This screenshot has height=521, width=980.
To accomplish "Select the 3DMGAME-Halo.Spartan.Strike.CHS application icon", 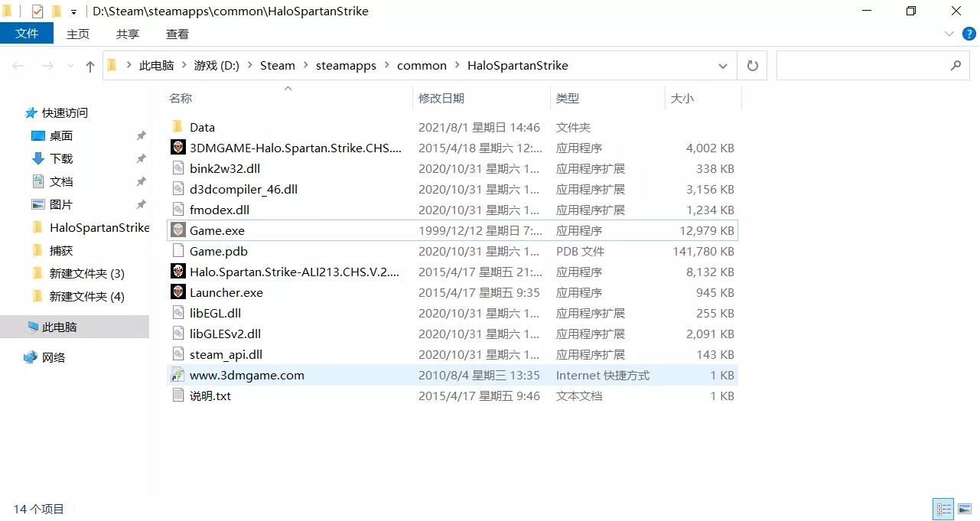I will coord(177,148).
